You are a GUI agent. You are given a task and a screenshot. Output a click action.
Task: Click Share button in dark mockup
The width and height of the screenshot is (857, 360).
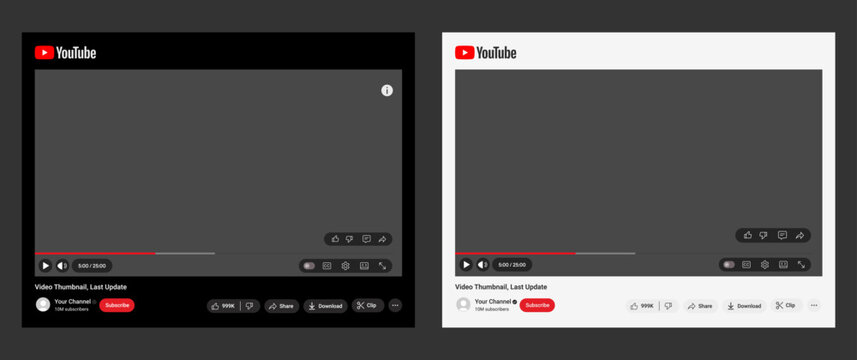[281, 306]
